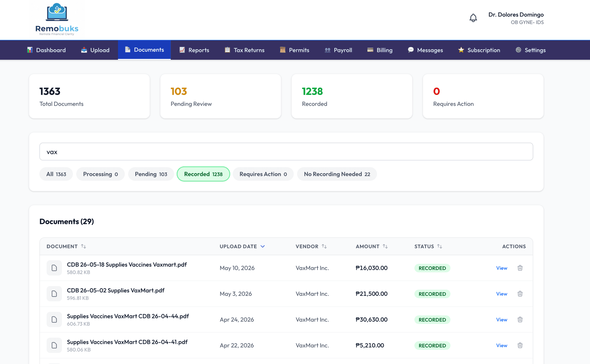Open the notifications bell
Viewport: 590px width, 364px height.
coord(473,18)
